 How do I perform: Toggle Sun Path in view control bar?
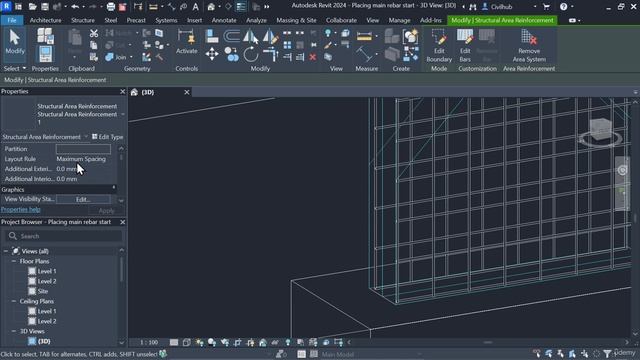199,342
